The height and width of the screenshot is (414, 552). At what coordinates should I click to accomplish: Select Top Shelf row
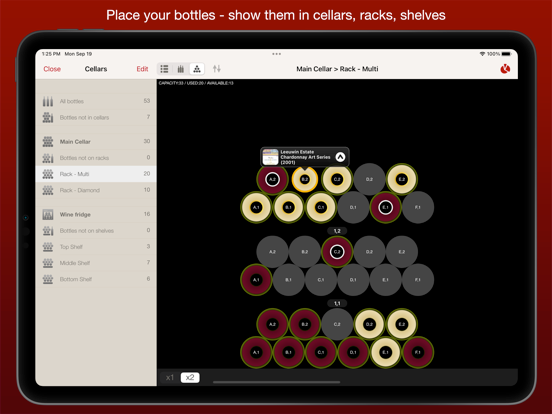click(96, 247)
